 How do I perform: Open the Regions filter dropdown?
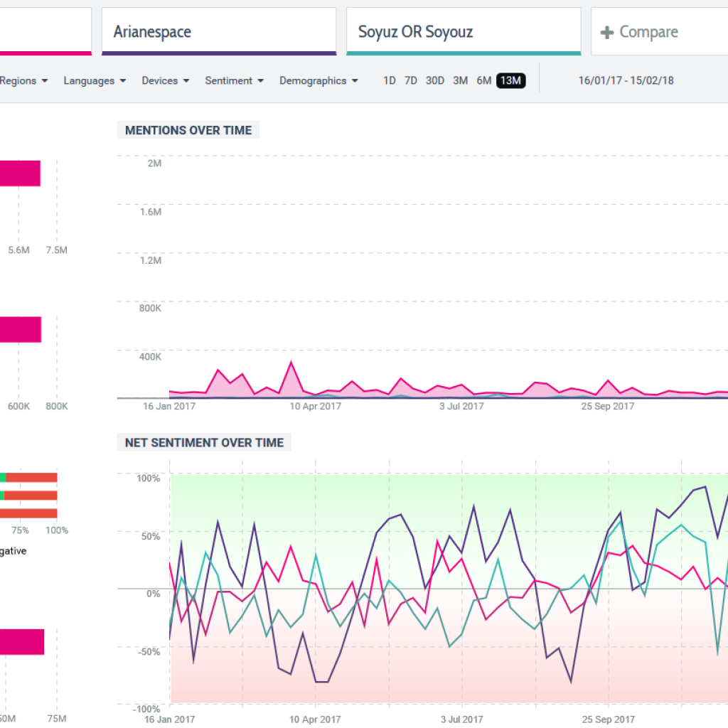click(23, 81)
